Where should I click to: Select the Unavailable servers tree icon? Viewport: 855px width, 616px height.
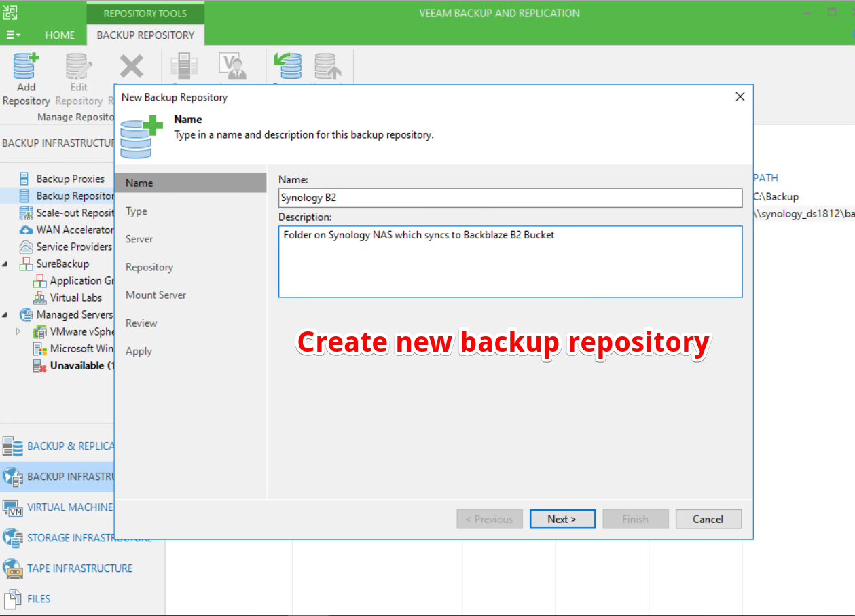(39, 365)
